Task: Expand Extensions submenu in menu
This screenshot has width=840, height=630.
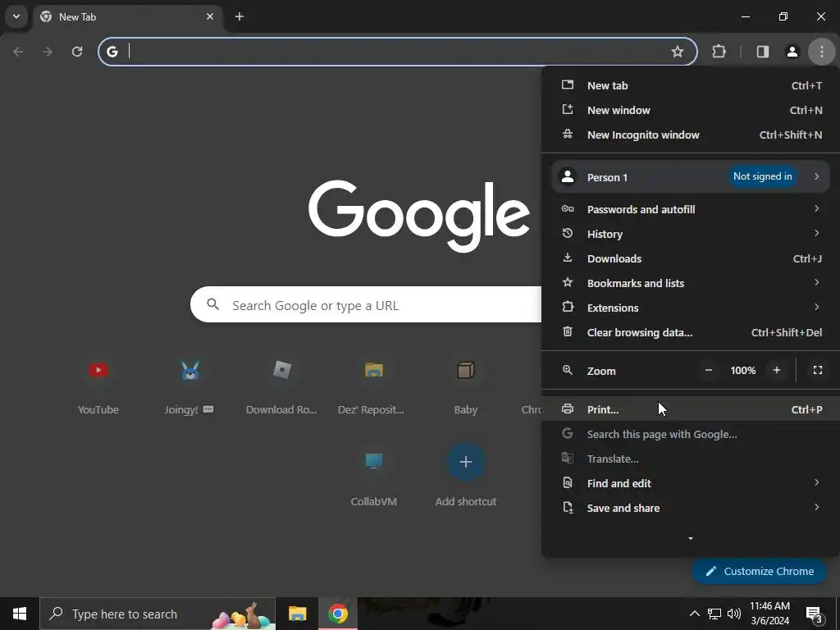Action: (691, 308)
